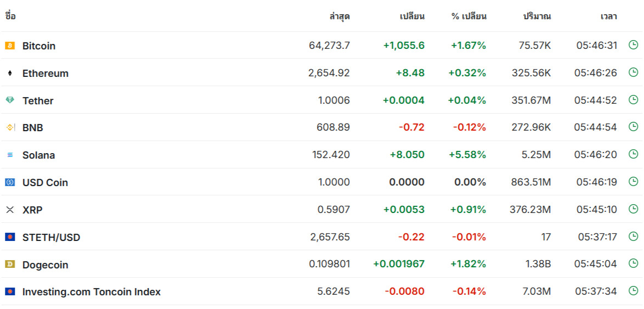
Task: Open the Ethereum name link
Action: point(46,73)
